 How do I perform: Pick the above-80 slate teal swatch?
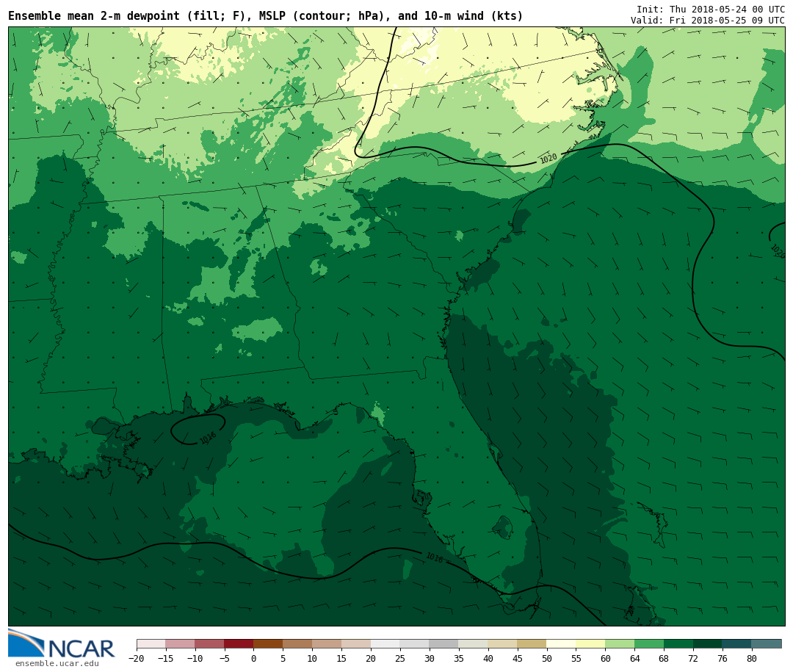pyautogui.click(x=767, y=643)
